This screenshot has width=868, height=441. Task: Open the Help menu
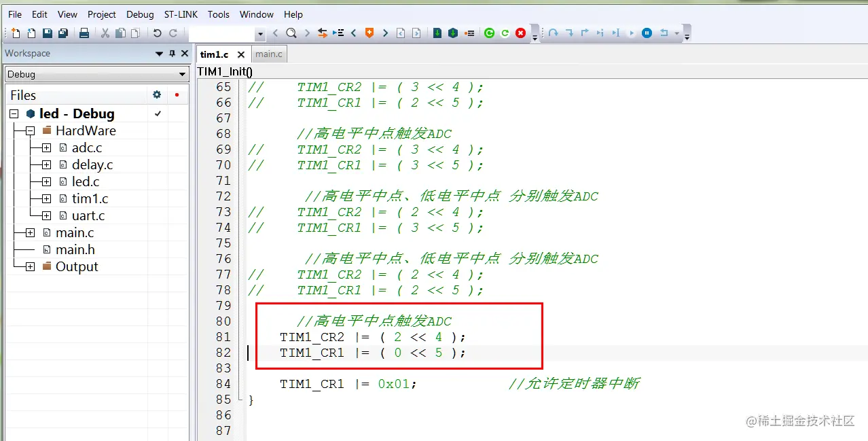pyautogui.click(x=293, y=14)
